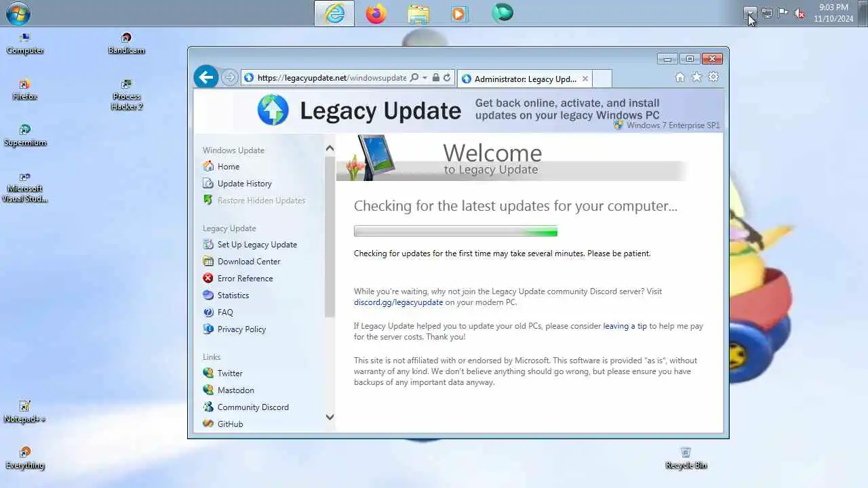Open Windows Explorer folder icon in taskbar
Screen dimensions: 868x488
click(418, 14)
